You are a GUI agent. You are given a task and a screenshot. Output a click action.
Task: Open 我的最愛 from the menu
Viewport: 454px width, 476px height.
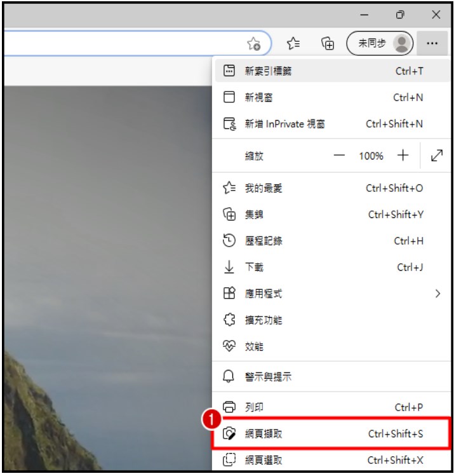click(332, 188)
